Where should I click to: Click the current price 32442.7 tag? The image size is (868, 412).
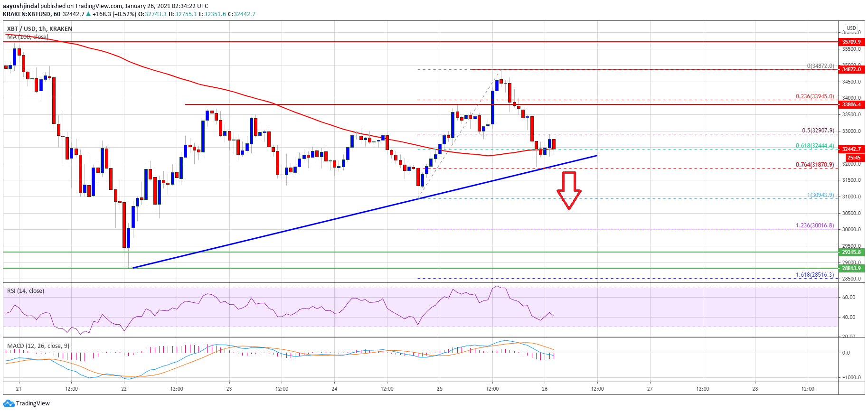click(851, 149)
